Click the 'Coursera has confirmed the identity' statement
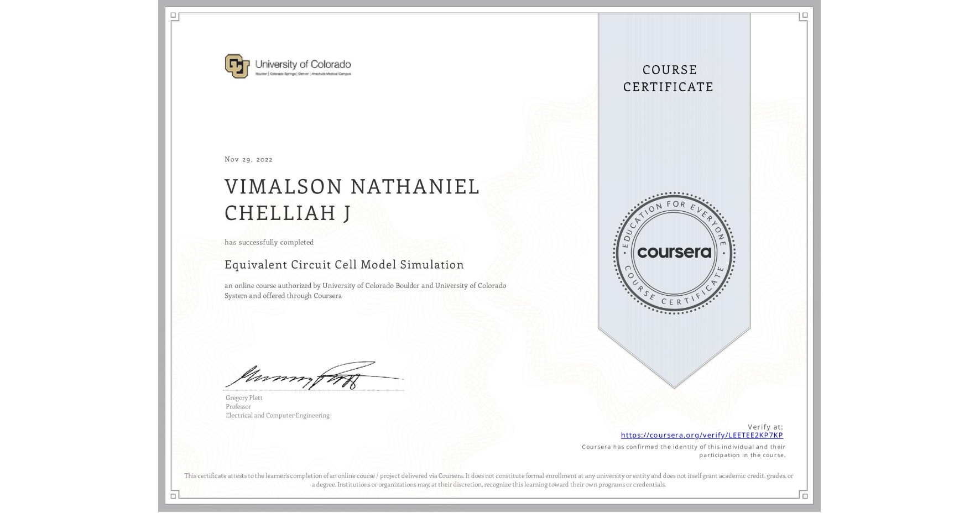 [x=684, y=451]
